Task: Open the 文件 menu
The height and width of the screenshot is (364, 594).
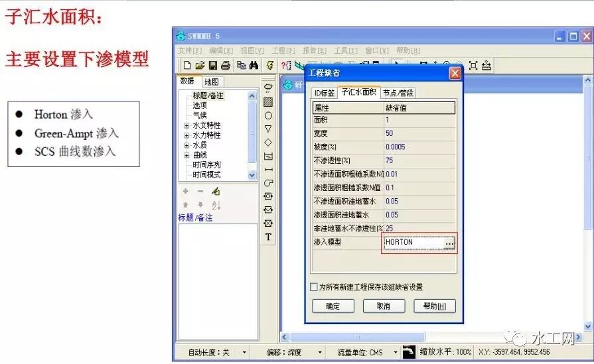Action: tap(190, 50)
